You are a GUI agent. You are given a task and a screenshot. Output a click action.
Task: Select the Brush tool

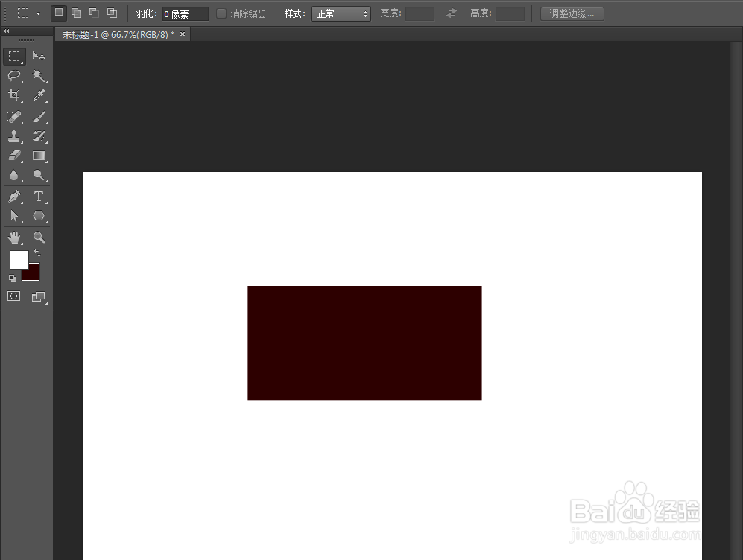(x=39, y=116)
